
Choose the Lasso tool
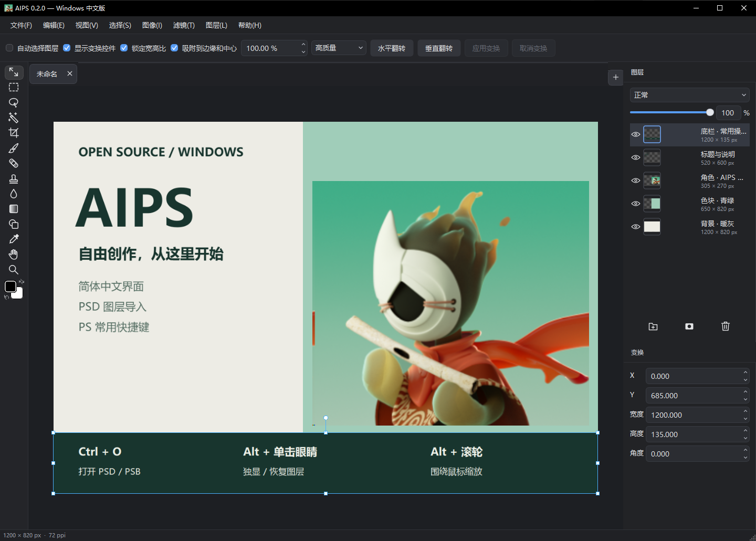(14, 102)
